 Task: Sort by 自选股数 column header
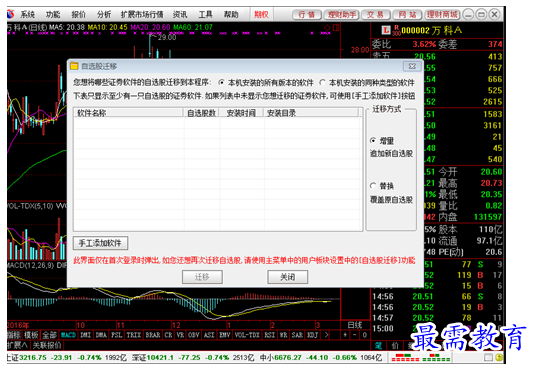pyautogui.click(x=201, y=113)
